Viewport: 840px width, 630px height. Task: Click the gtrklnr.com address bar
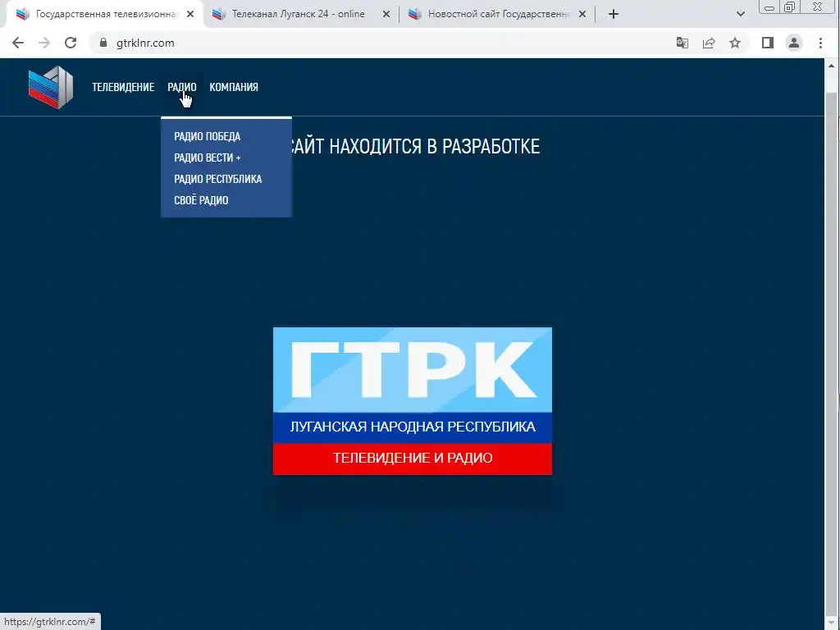point(375,43)
